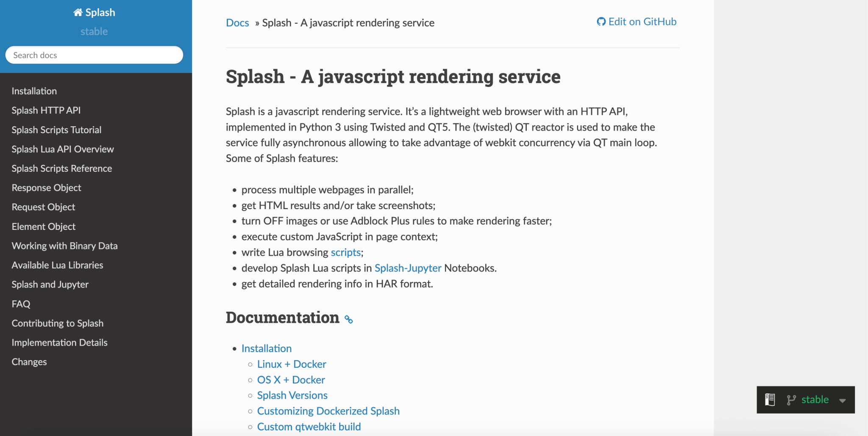Click the Docs breadcrumb link
This screenshot has width=868, height=436.
point(237,23)
